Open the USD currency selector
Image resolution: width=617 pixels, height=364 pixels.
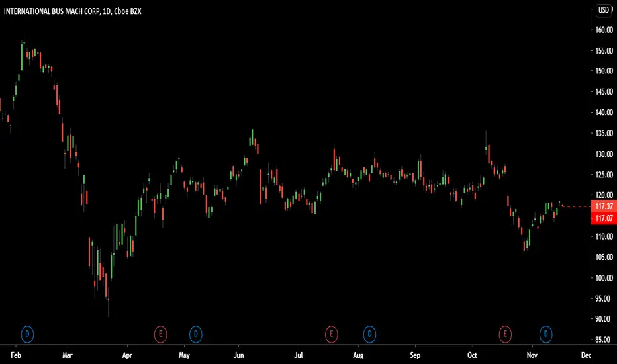pyautogui.click(x=604, y=10)
